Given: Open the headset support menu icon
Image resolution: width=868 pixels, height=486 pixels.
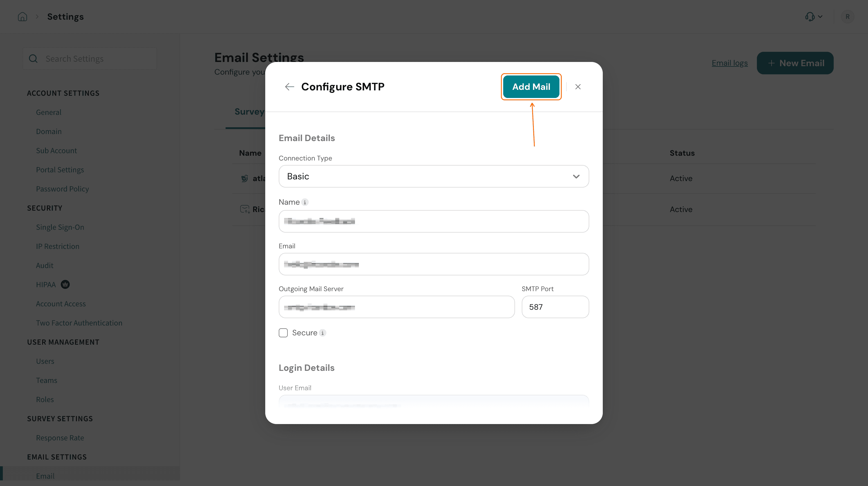Looking at the screenshot, I should tap(810, 17).
